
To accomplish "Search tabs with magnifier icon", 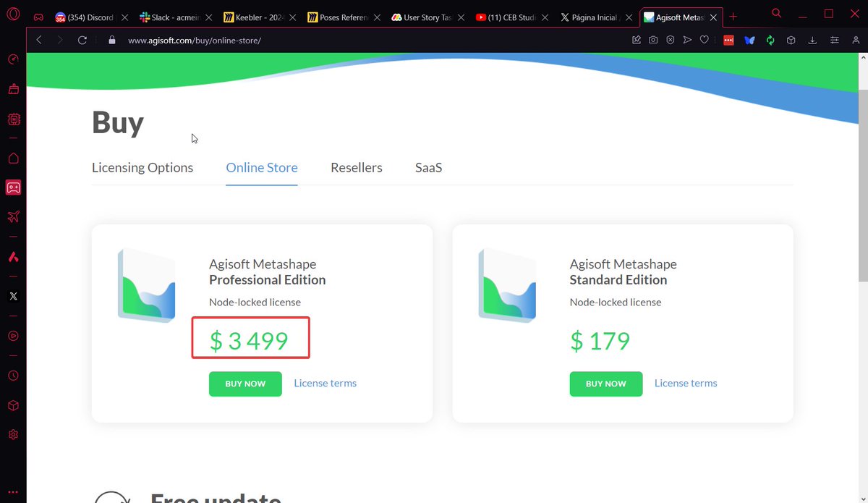I will (x=776, y=13).
